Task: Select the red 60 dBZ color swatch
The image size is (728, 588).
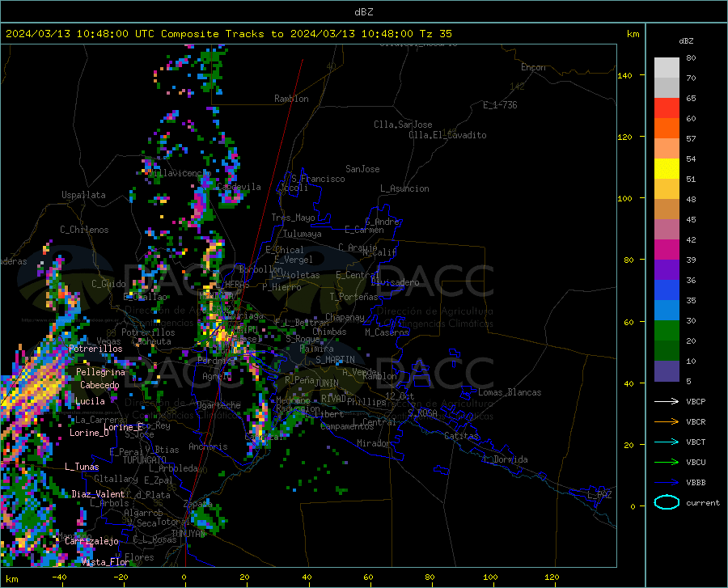Action: [x=667, y=108]
